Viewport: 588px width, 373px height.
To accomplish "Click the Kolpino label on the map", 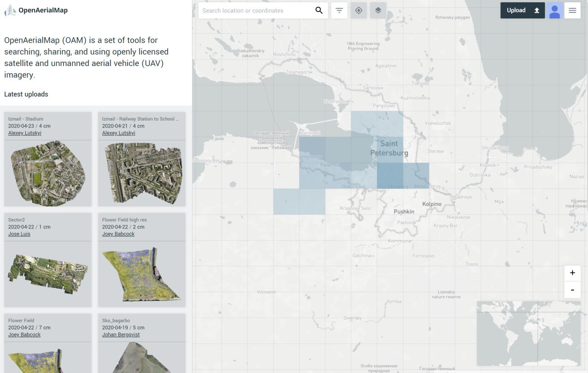I will pyautogui.click(x=432, y=204).
